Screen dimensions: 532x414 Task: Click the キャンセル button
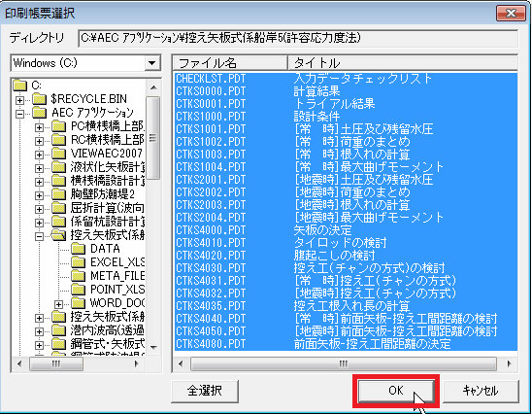pos(481,391)
